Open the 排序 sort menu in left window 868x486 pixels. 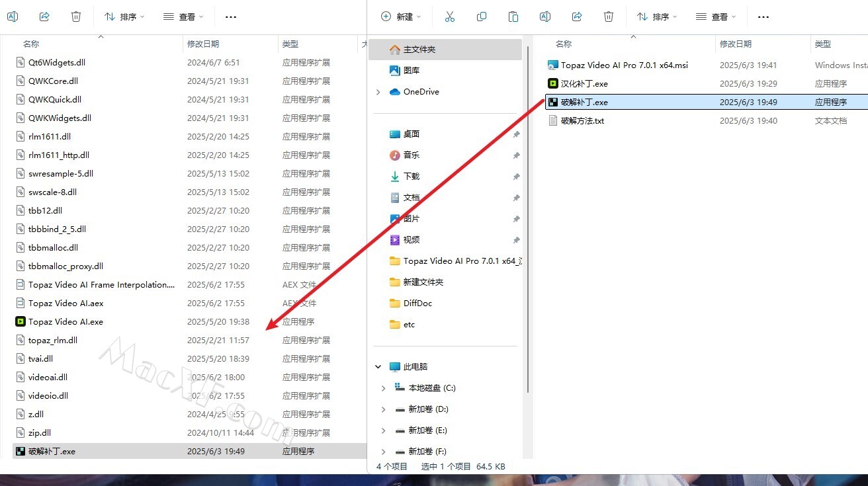pos(125,17)
